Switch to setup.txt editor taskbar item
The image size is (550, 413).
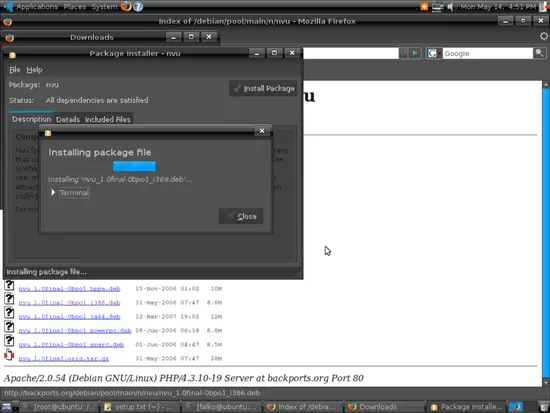(x=140, y=407)
